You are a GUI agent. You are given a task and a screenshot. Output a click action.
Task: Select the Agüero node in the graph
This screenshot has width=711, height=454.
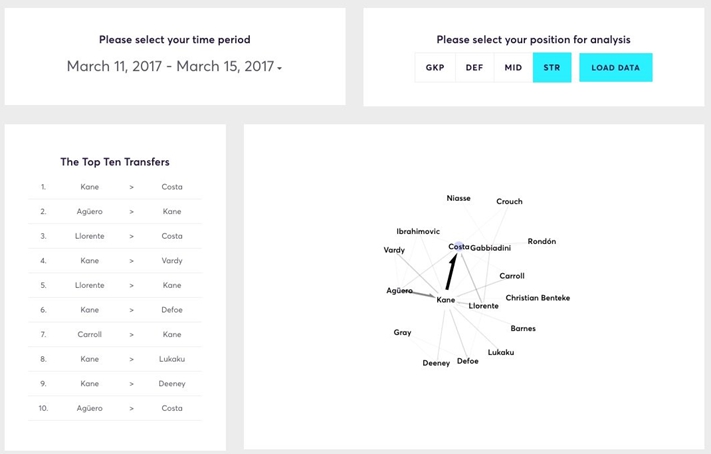pos(399,291)
